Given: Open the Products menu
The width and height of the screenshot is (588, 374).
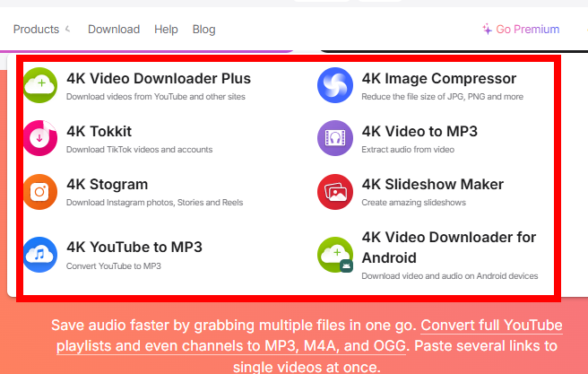Looking at the screenshot, I should pos(36,30).
